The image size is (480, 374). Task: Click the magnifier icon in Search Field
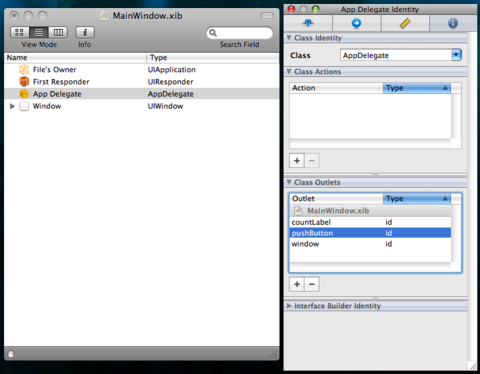pos(213,33)
